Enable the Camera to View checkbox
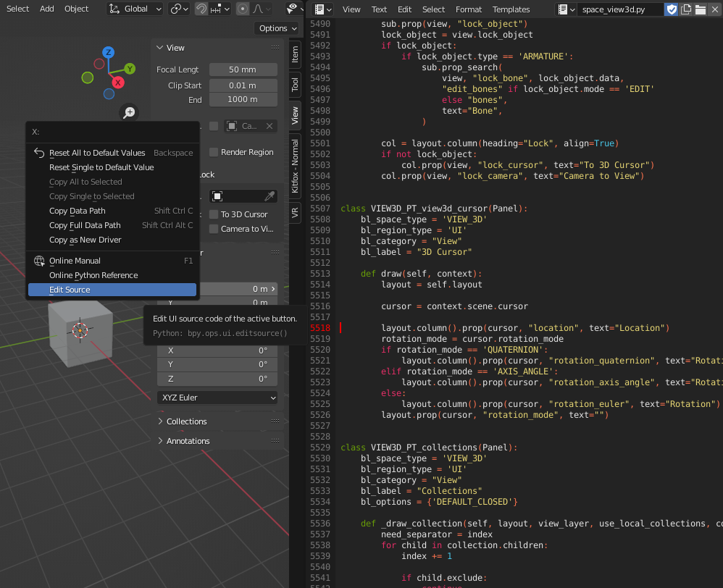Screen dimensions: 723x588 click(214, 229)
